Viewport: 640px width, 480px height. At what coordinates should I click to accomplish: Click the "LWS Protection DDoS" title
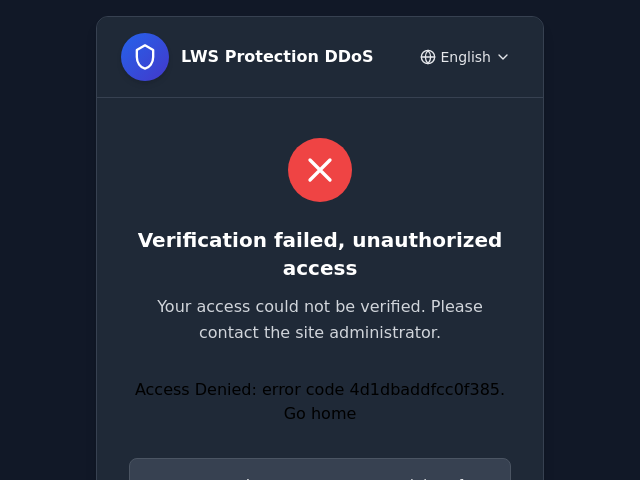(277, 57)
